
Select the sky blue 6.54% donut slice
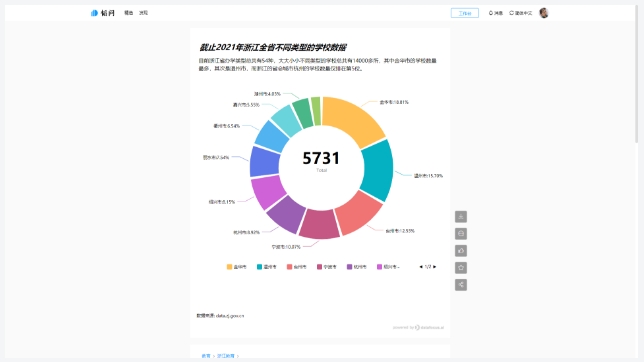pos(271,137)
